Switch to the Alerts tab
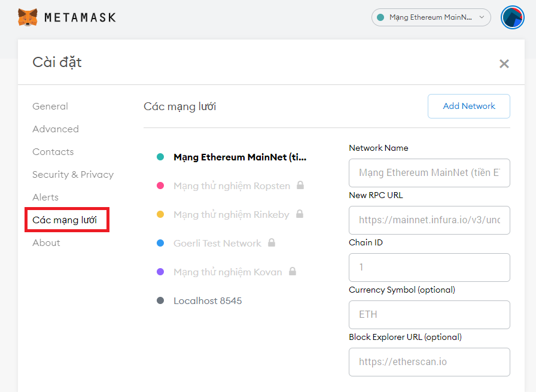Image resolution: width=536 pixels, height=392 pixels. pos(45,197)
